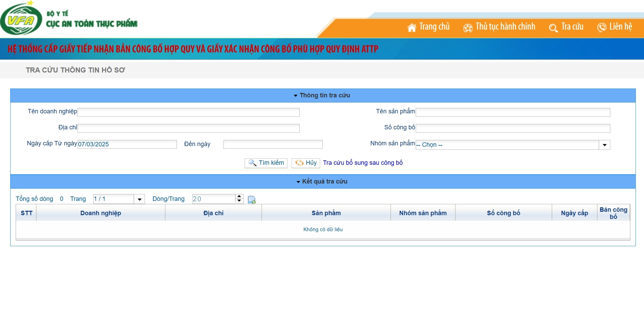Click the Ngày cấp column header
This screenshot has height=319, width=644.
point(575,213)
